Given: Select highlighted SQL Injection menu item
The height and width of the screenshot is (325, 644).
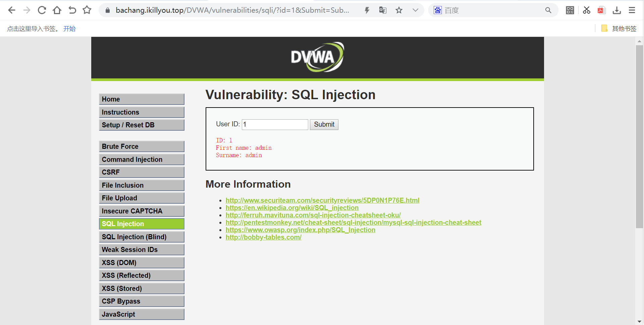Looking at the screenshot, I should click(142, 224).
